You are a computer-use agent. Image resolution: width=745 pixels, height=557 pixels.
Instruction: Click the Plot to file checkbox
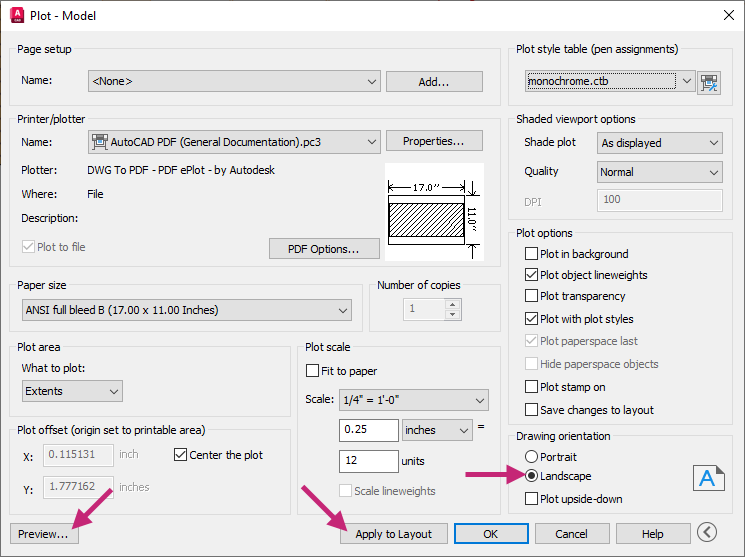click(x=29, y=247)
